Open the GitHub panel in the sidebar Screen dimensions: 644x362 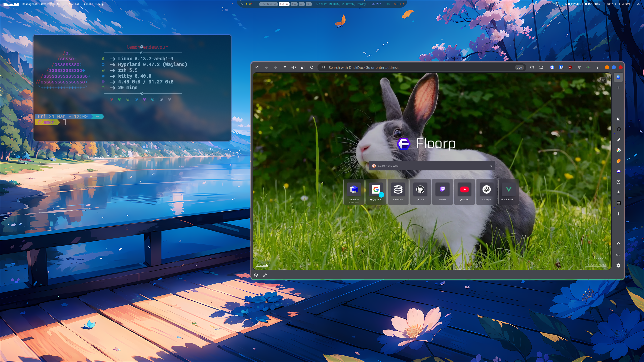pyautogui.click(x=619, y=129)
